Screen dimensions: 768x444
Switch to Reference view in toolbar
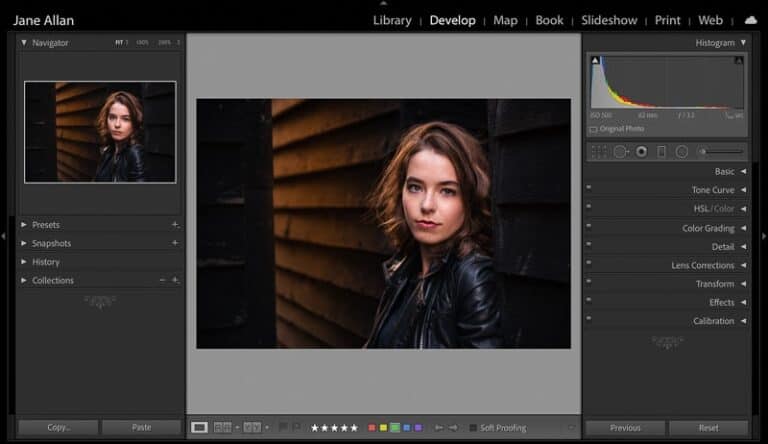[x=223, y=428]
